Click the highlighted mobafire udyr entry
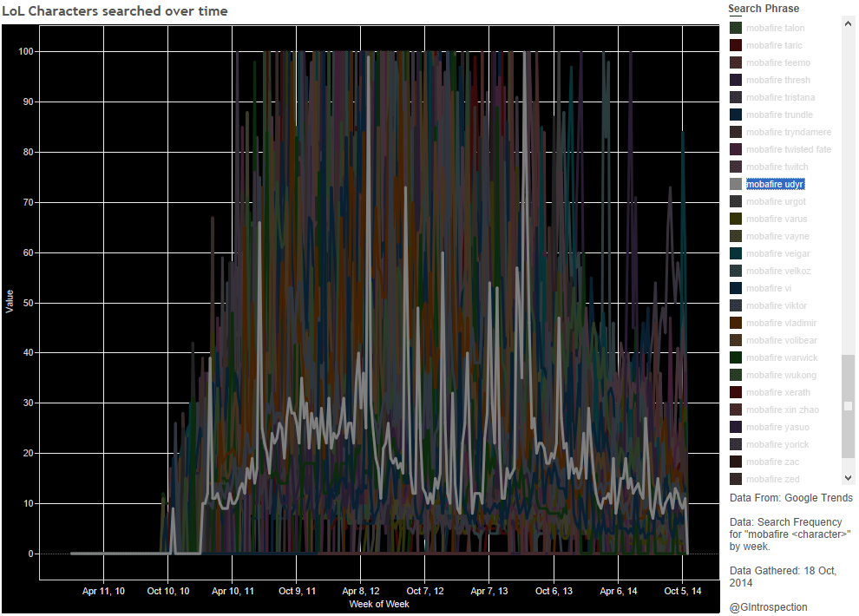Image resolution: width=859 pixels, height=616 pixels. pyautogui.click(x=775, y=185)
